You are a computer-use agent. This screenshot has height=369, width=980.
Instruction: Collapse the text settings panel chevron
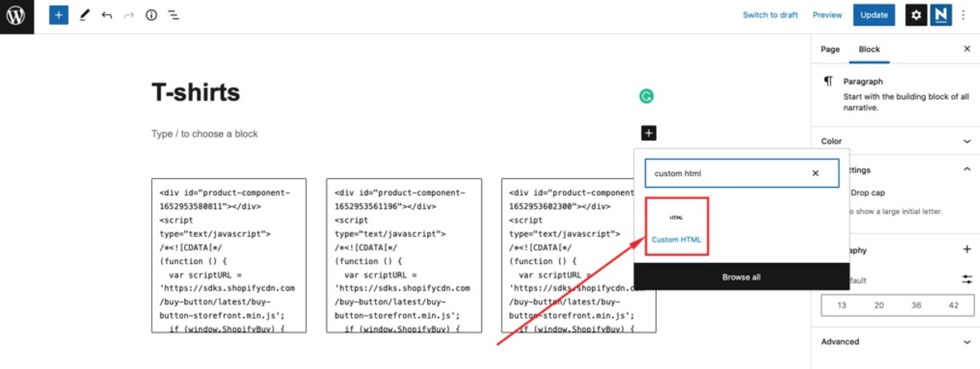tap(966, 170)
